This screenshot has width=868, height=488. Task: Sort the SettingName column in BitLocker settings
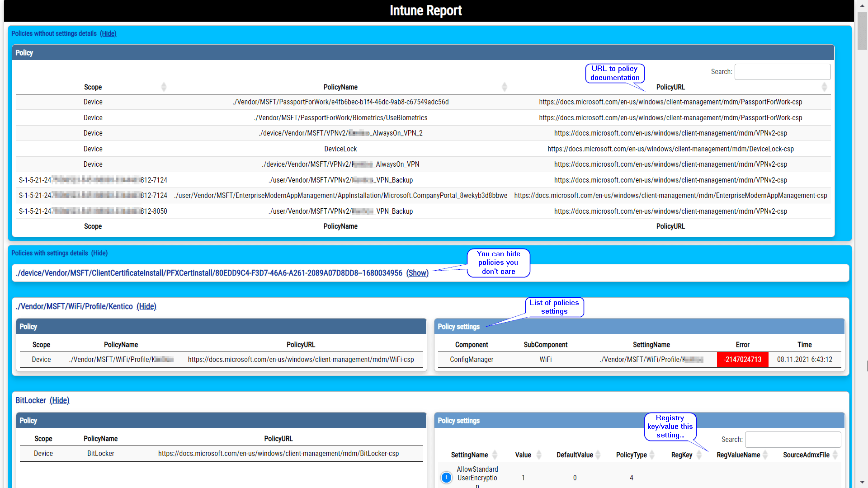(x=495, y=455)
